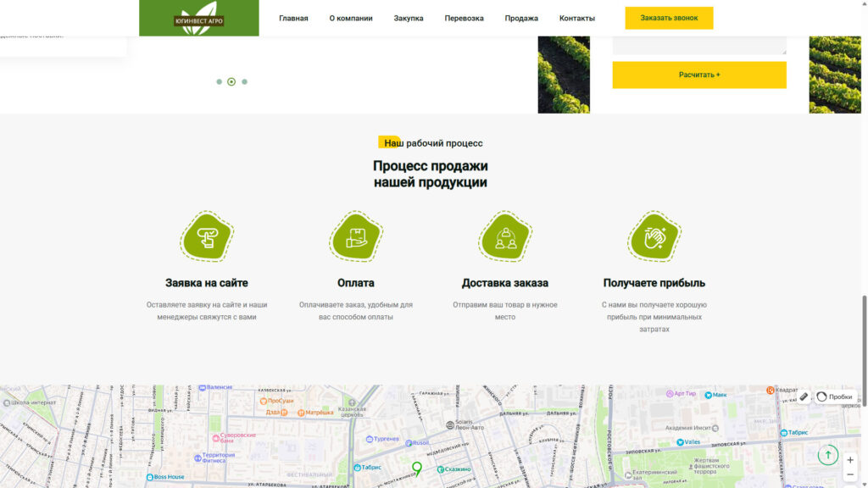Open the map ruler measurement tool
The height and width of the screenshot is (488, 868).
[x=804, y=396]
